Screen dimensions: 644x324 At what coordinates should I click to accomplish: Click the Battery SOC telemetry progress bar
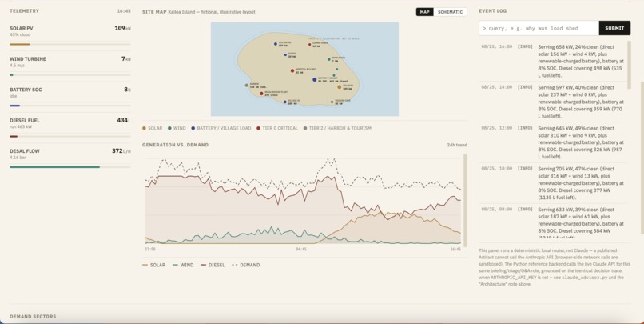point(70,106)
